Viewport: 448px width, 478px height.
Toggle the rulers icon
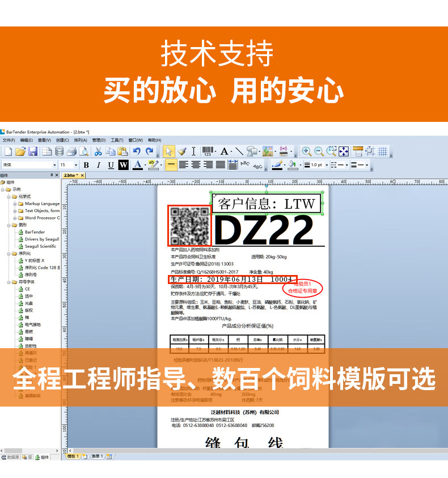click(x=358, y=151)
